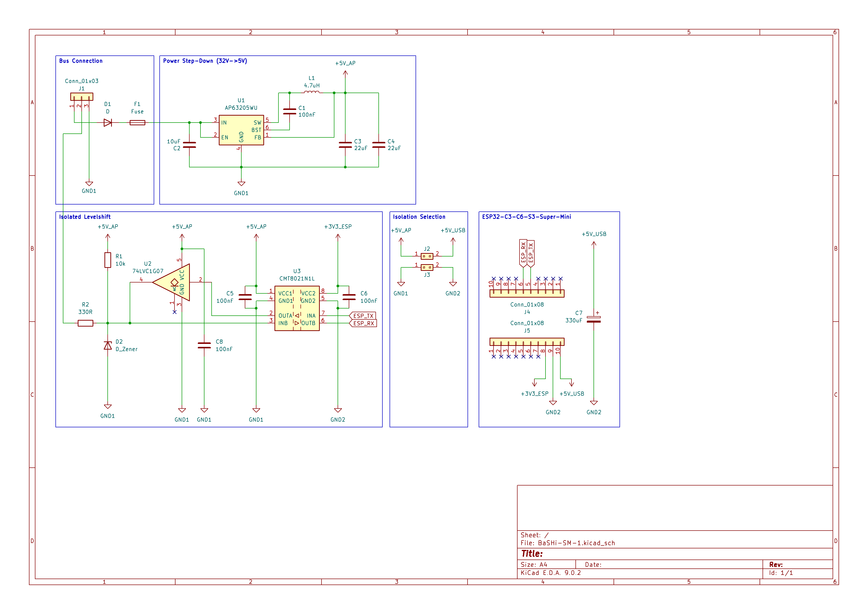Image resolution: width=868 pixels, height=614 pixels.
Task: Select the C2 10uF capacitor symbol
Action: (189, 145)
